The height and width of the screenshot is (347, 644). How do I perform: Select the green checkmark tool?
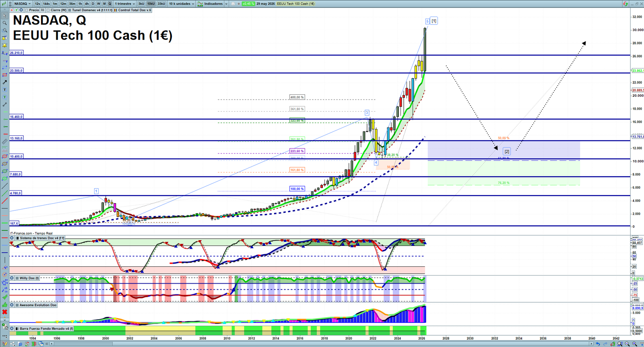pos(4,297)
